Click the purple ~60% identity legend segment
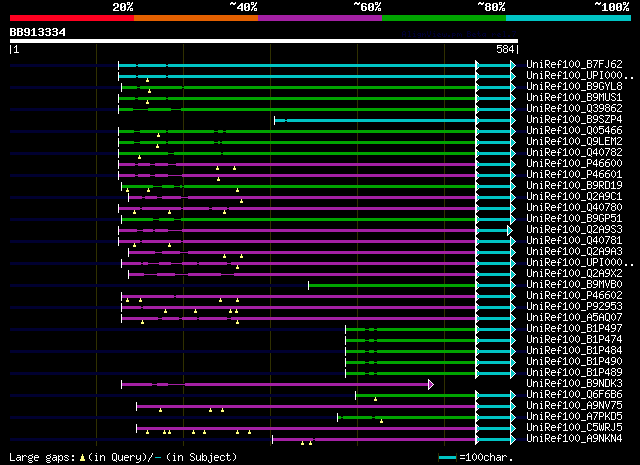 (320, 18)
